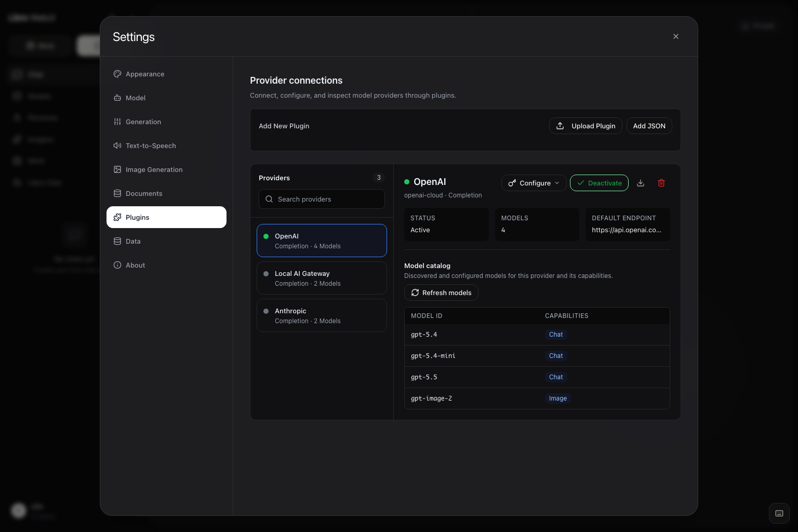
Task: Open the Appearance settings section
Action: 166,74
